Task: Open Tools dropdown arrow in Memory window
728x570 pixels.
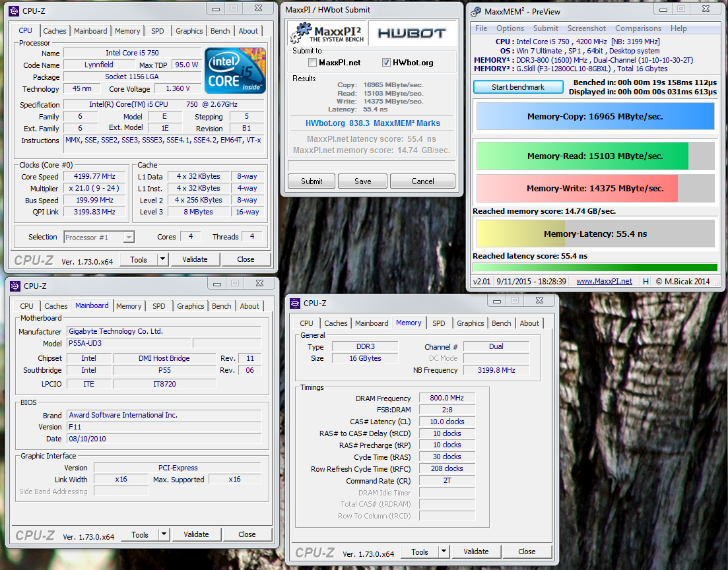Action: coord(444,552)
